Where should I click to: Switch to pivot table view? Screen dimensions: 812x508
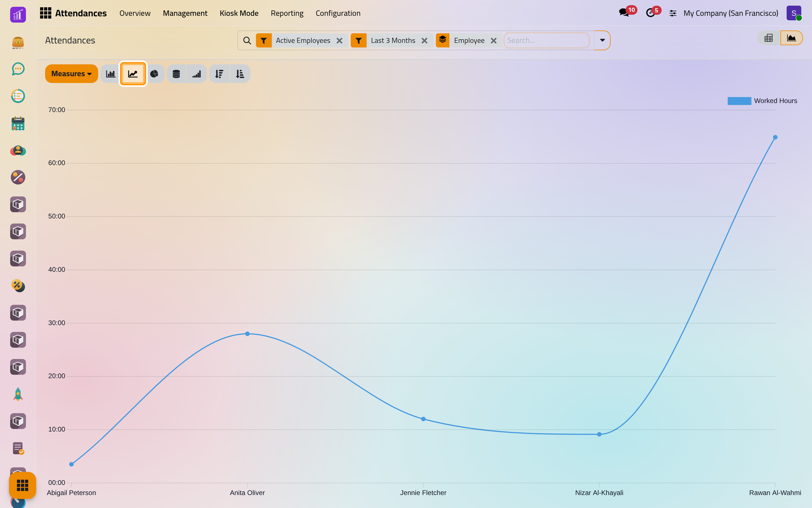768,38
